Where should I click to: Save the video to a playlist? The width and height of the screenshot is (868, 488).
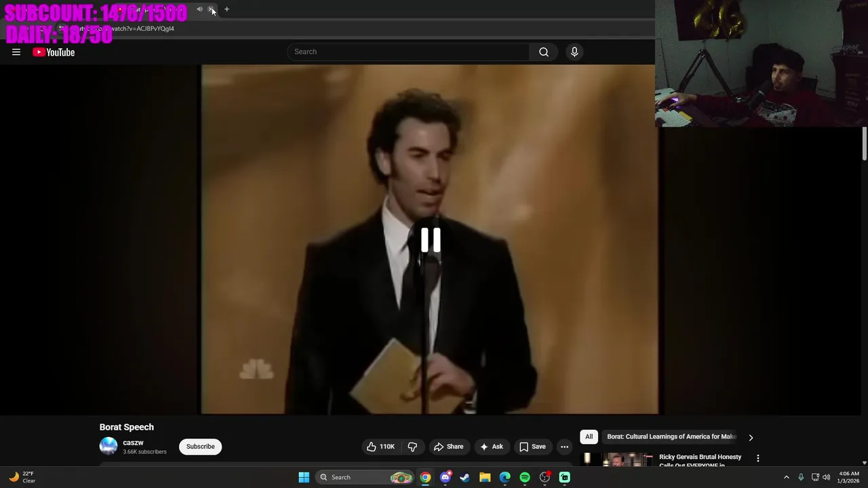[x=532, y=447]
